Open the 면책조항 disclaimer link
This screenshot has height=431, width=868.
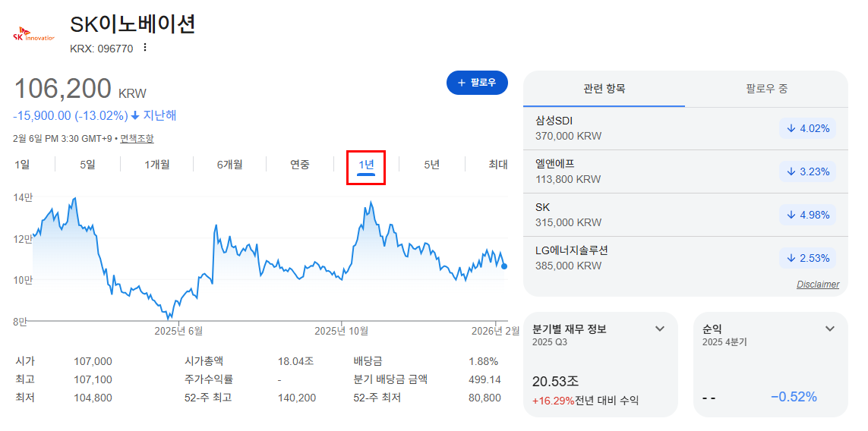tap(137, 138)
